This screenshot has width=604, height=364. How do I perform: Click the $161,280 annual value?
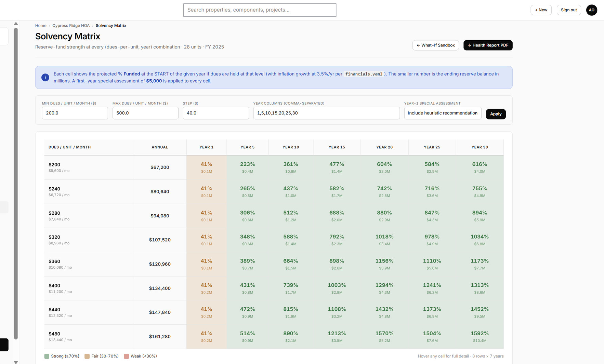click(x=160, y=337)
